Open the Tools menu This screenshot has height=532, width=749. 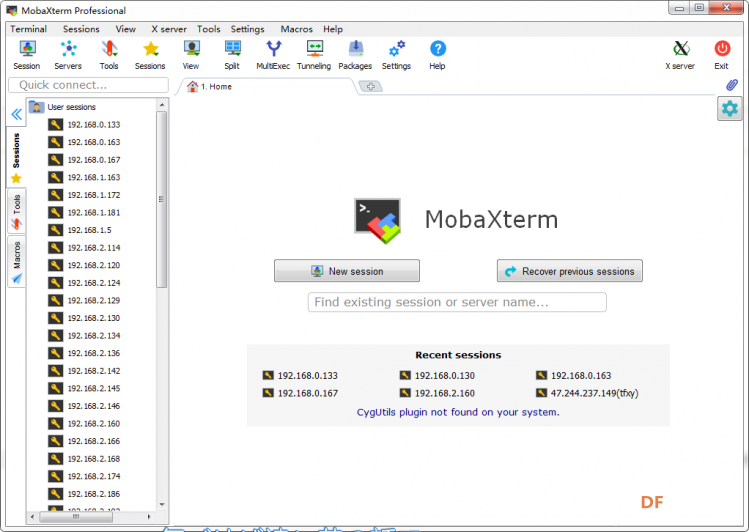click(x=209, y=29)
